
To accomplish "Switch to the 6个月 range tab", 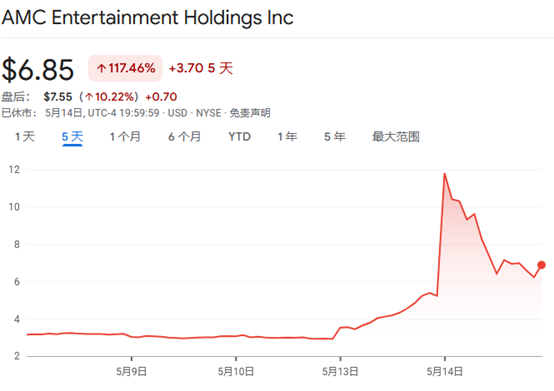I will 184,137.
